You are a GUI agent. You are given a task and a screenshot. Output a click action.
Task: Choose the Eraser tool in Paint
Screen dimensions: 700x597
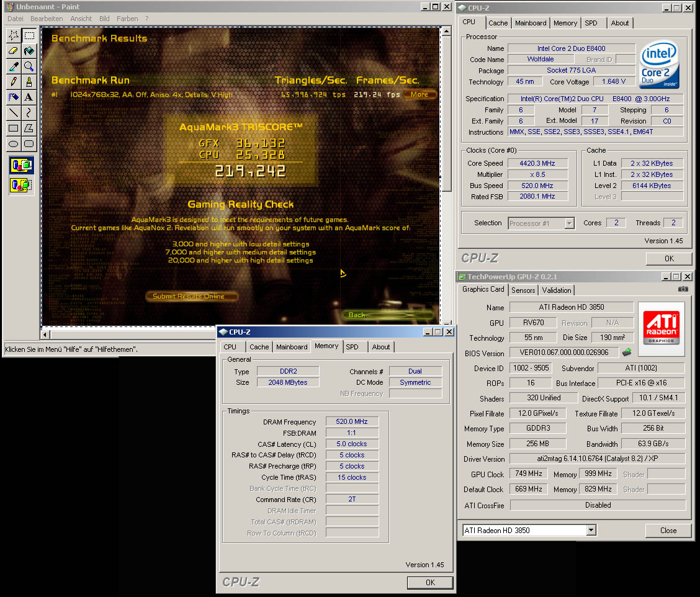pyautogui.click(x=14, y=51)
